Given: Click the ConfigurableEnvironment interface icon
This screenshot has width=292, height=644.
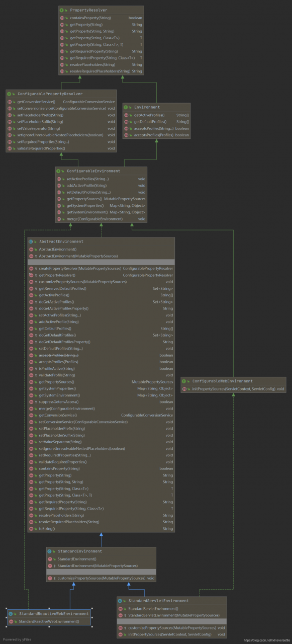Looking at the screenshot, I should (59, 171).
